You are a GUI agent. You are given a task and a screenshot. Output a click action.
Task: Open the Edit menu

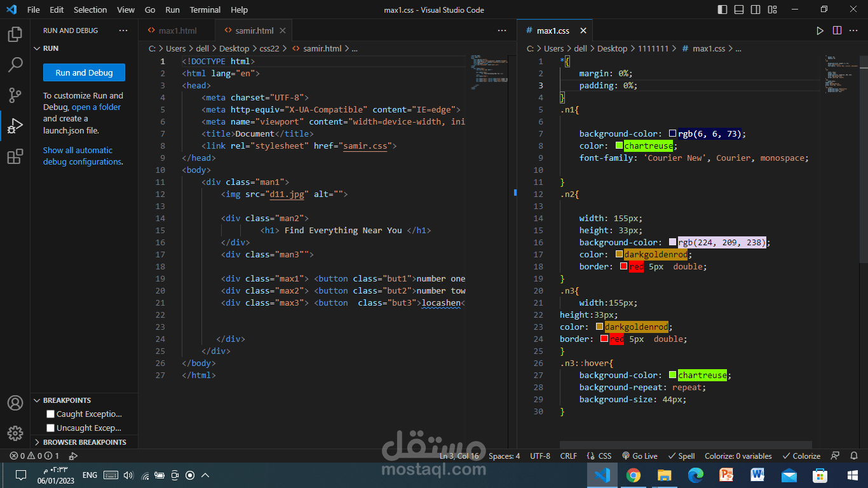click(x=57, y=10)
